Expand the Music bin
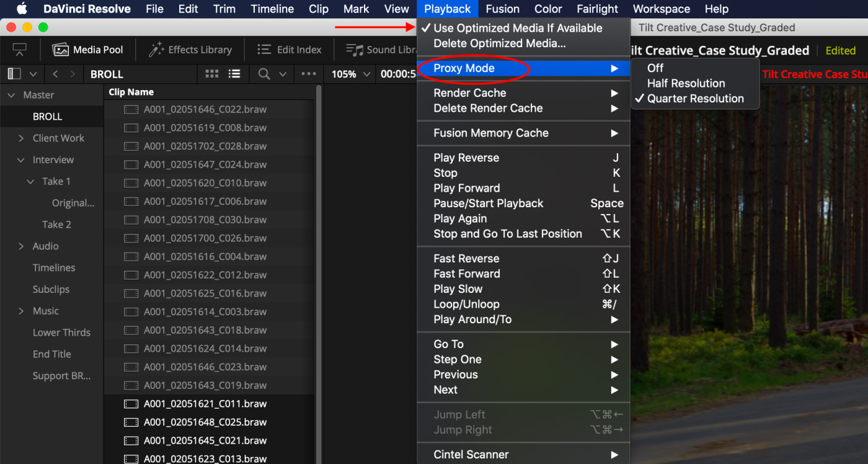The height and width of the screenshot is (464, 868). point(21,311)
